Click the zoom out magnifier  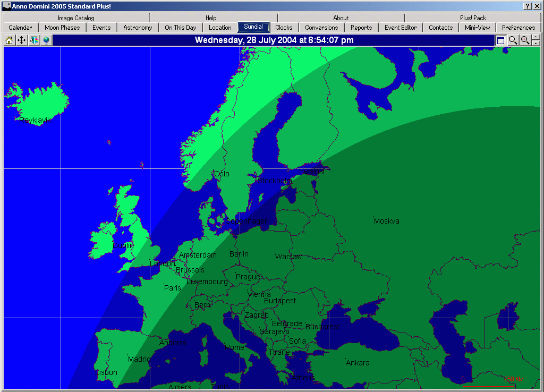point(513,40)
